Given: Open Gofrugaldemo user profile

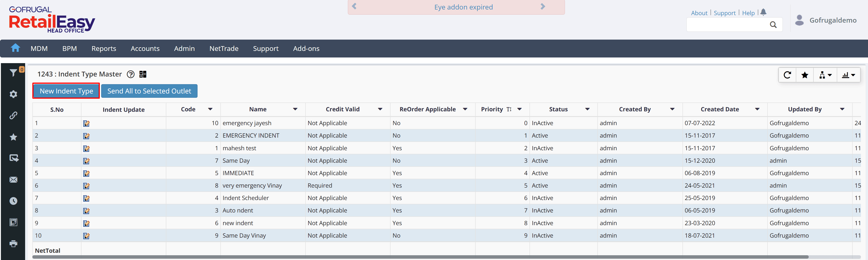Looking at the screenshot, I should (826, 20).
